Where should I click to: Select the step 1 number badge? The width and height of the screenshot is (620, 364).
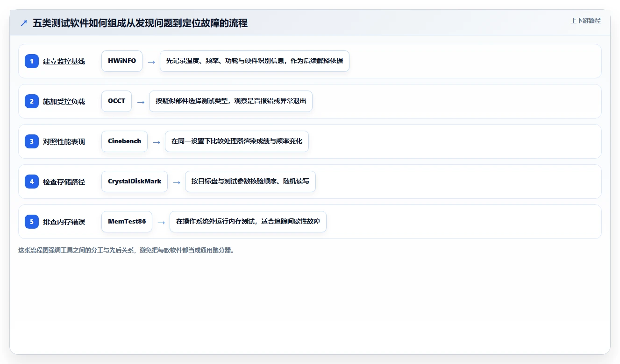point(32,61)
